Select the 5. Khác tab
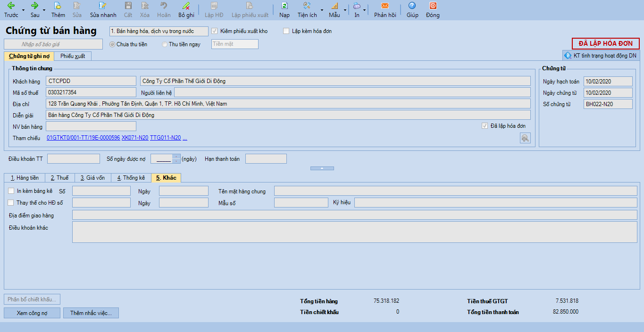644x332 pixels. (x=167, y=178)
